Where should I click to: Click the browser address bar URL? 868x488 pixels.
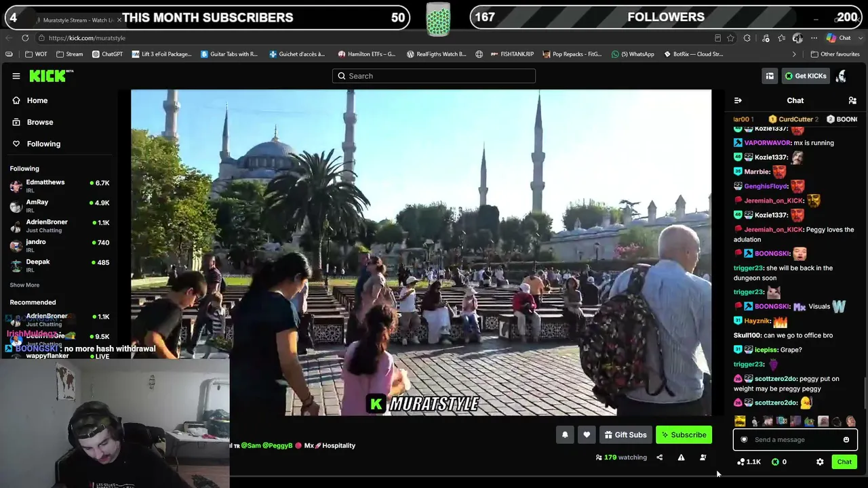click(x=87, y=38)
